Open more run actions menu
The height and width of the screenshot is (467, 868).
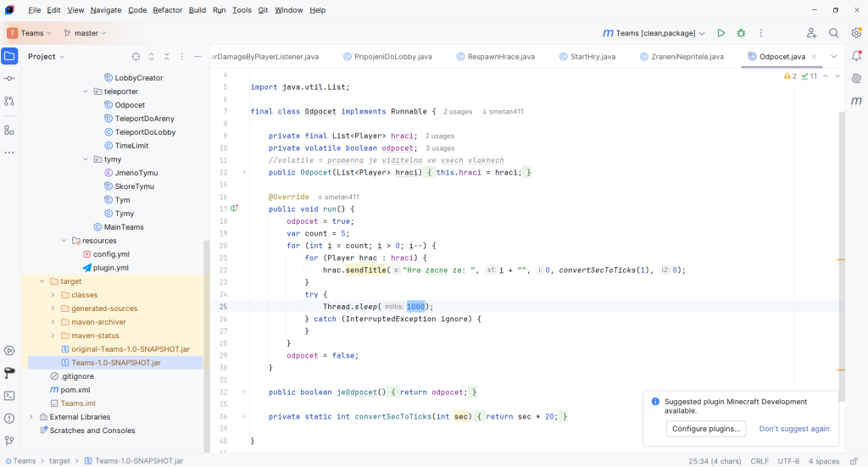(x=761, y=33)
